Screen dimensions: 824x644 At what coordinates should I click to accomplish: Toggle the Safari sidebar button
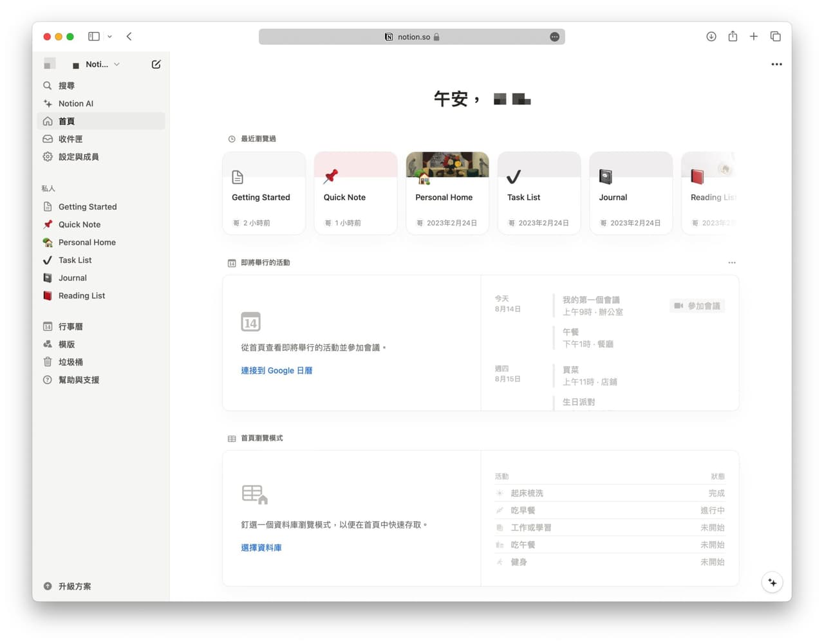tap(94, 37)
